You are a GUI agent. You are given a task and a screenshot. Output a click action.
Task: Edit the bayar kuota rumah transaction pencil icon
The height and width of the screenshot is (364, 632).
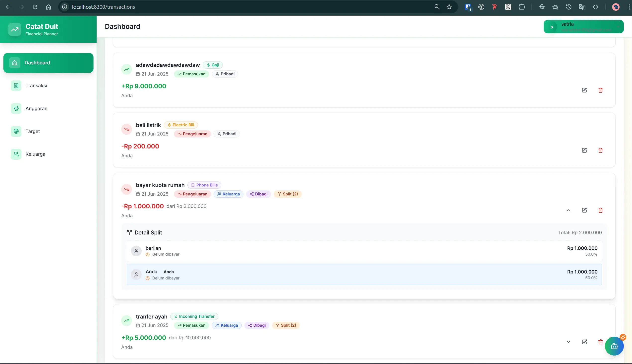(x=585, y=210)
